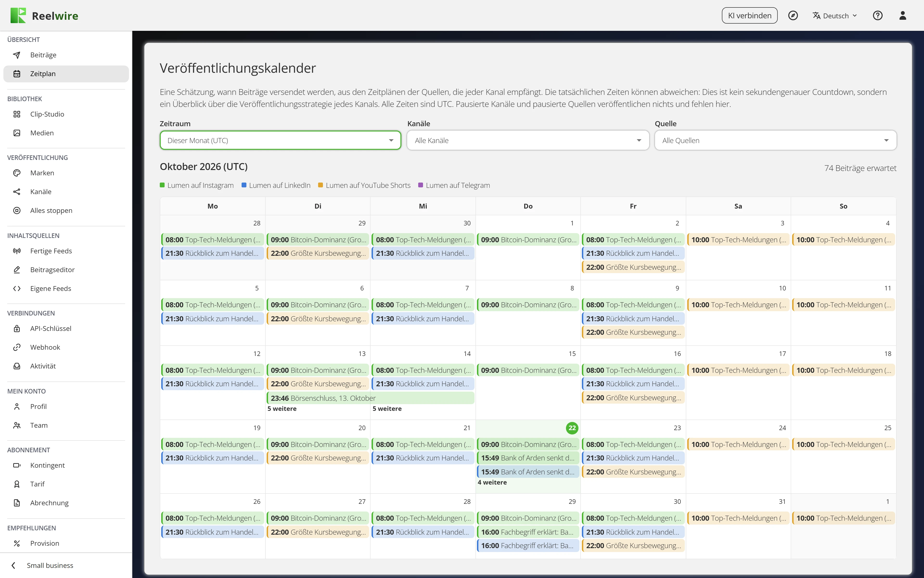Open the compass explore icon
This screenshot has width=924, height=578.
(x=793, y=15)
